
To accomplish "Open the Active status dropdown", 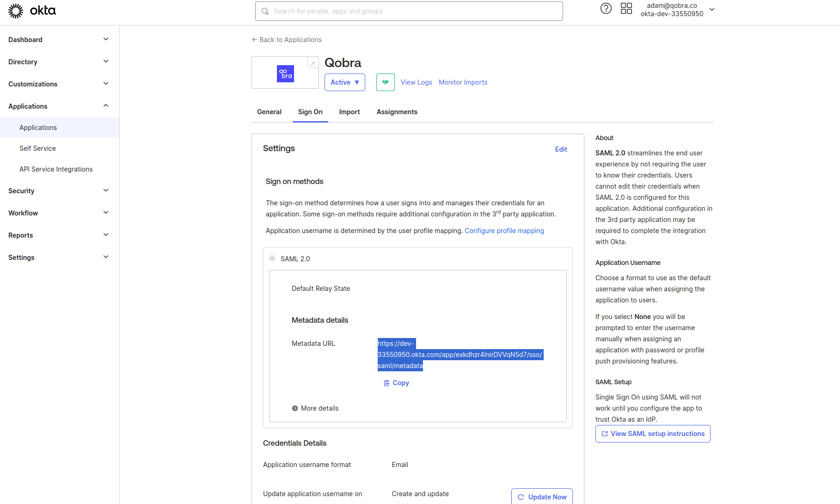I will point(345,82).
